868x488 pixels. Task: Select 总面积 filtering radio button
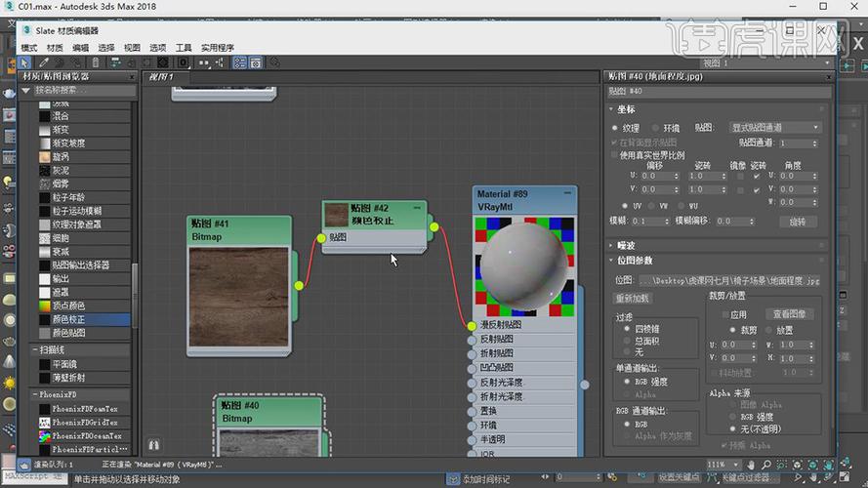coord(627,341)
